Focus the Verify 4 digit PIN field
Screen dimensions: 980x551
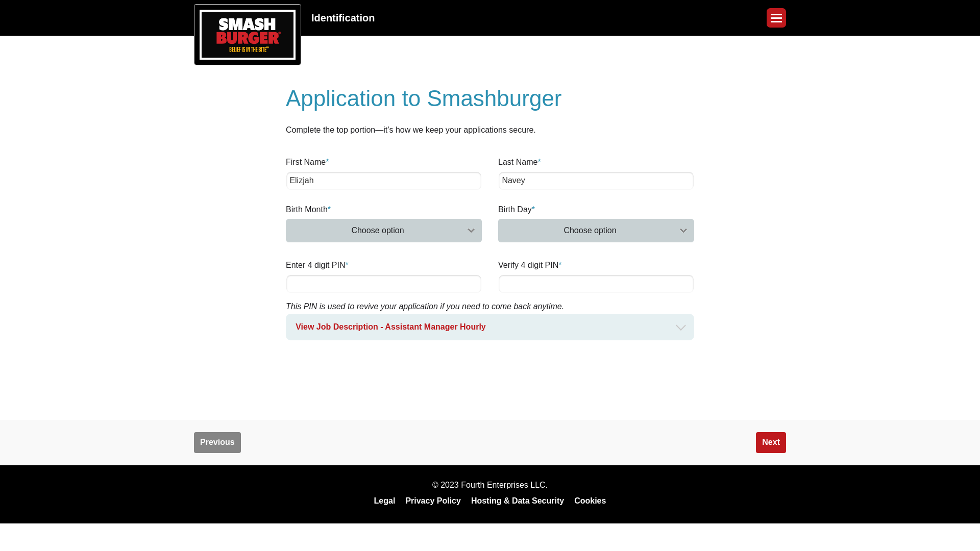(x=596, y=284)
